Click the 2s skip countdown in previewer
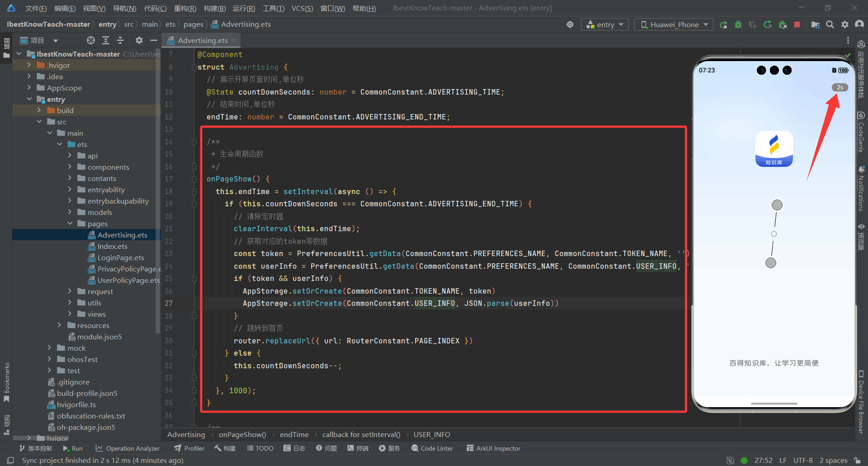Viewport: 868px width, 466px height. (x=840, y=87)
